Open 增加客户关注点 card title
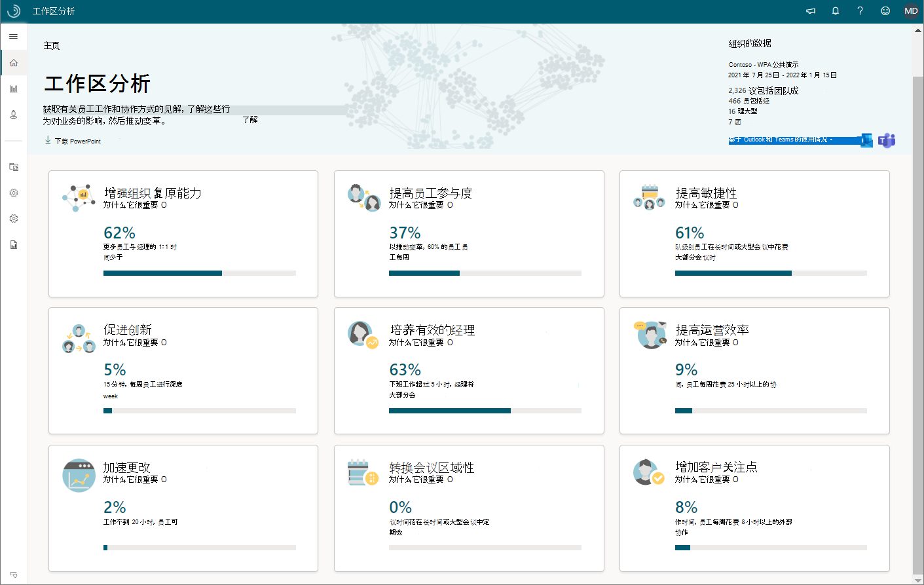Viewport: 924px width, 585px height. [x=716, y=467]
